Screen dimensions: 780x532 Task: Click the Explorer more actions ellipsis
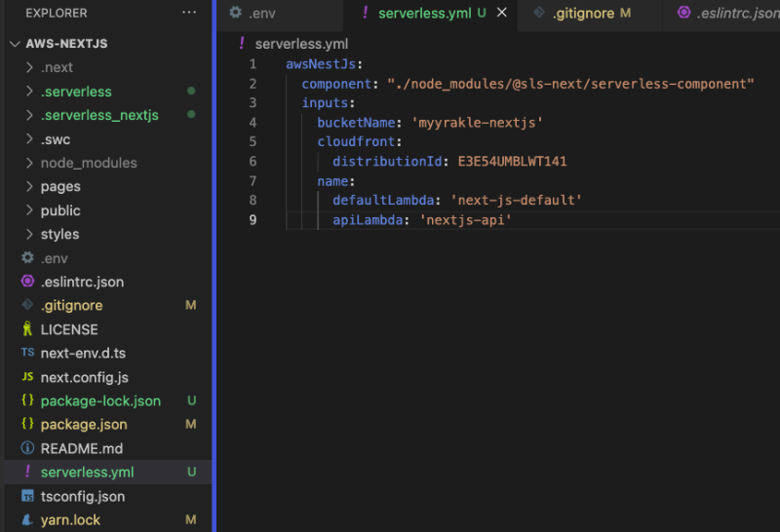tap(189, 13)
